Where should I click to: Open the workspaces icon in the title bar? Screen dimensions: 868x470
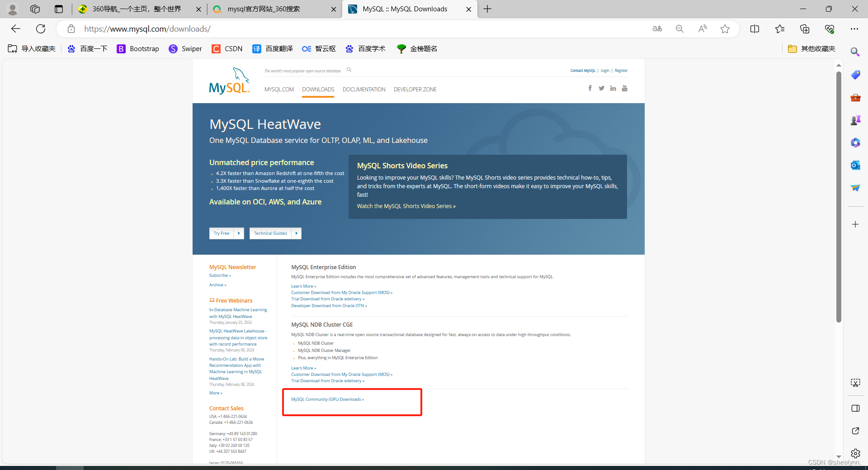35,9
